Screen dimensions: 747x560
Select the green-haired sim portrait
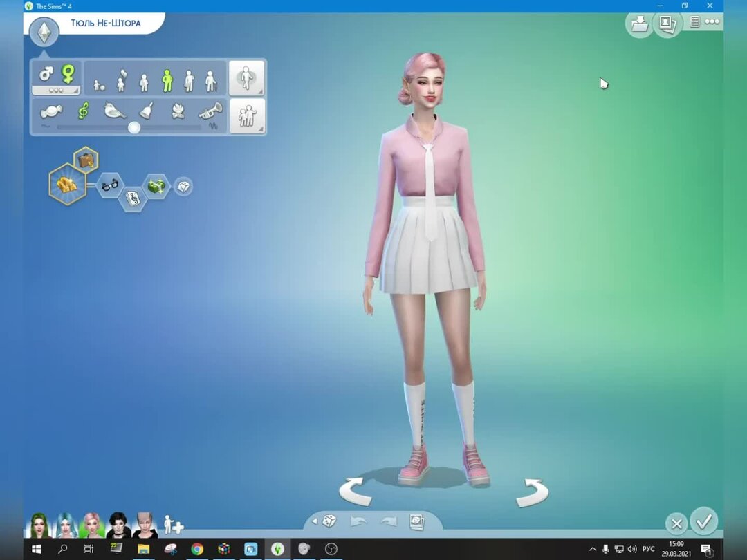pyautogui.click(x=39, y=525)
